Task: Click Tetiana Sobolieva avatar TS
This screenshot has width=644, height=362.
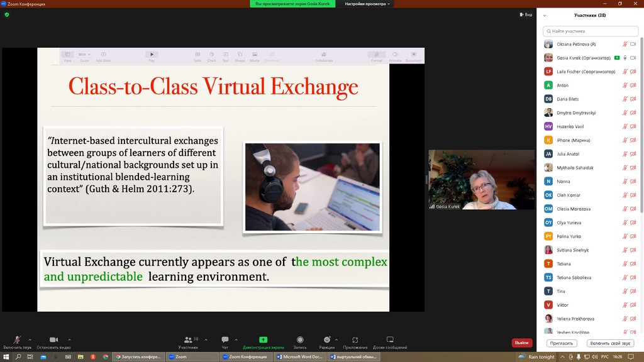Action: pyautogui.click(x=548, y=277)
